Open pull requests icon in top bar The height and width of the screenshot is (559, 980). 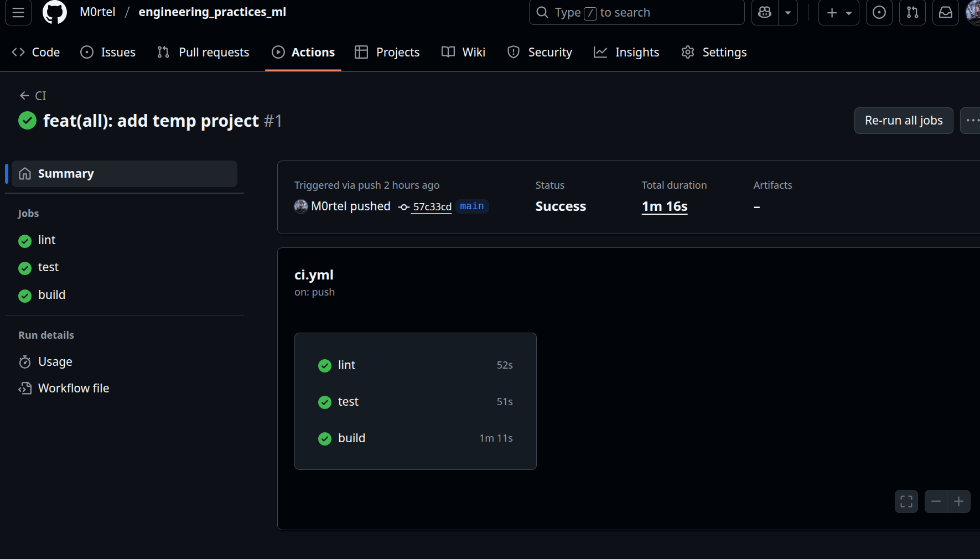tap(912, 12)
